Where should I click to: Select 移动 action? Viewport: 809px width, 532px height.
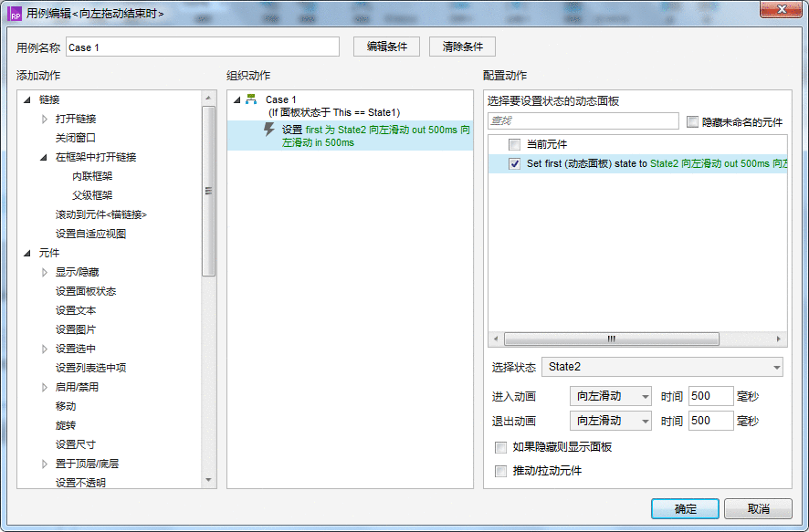click(x=66, y=406)
